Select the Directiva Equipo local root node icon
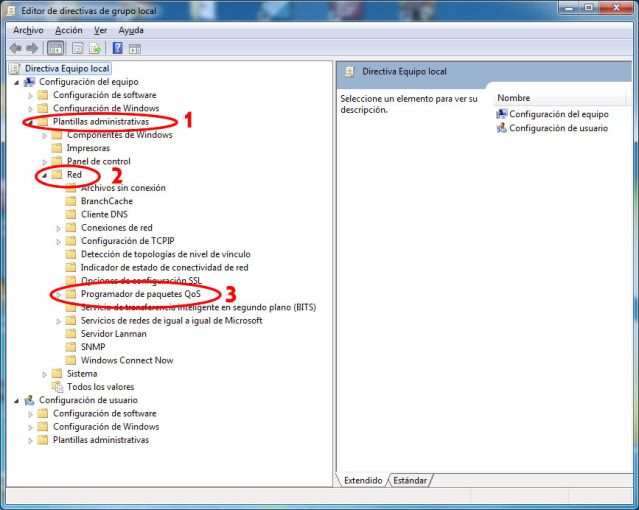639x510 pixels. 15,68
